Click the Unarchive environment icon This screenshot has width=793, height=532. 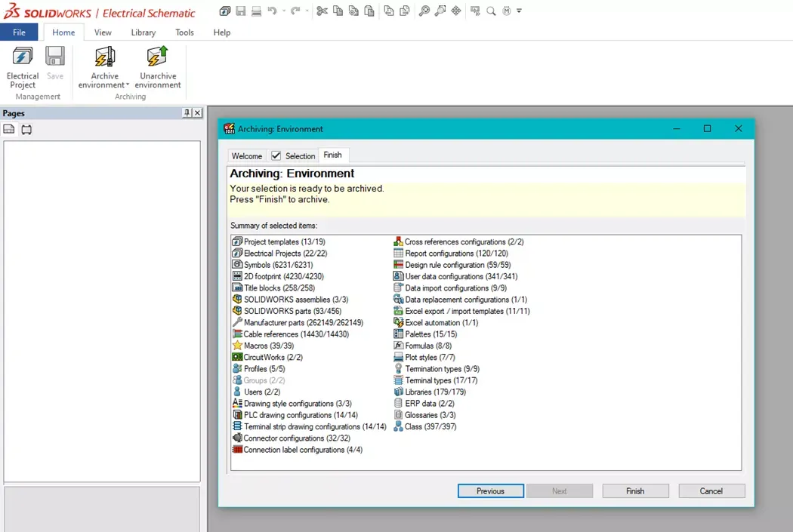coord(157,57)
